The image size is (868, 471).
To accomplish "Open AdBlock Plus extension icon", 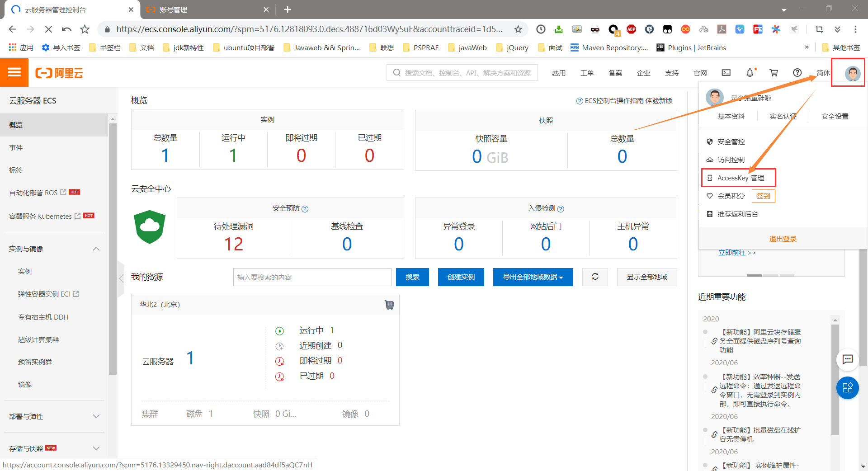I will click(631, 29).
